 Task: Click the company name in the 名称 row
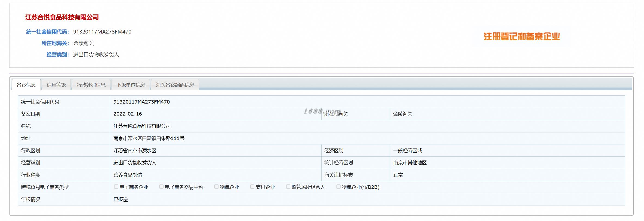click(142, 126)
